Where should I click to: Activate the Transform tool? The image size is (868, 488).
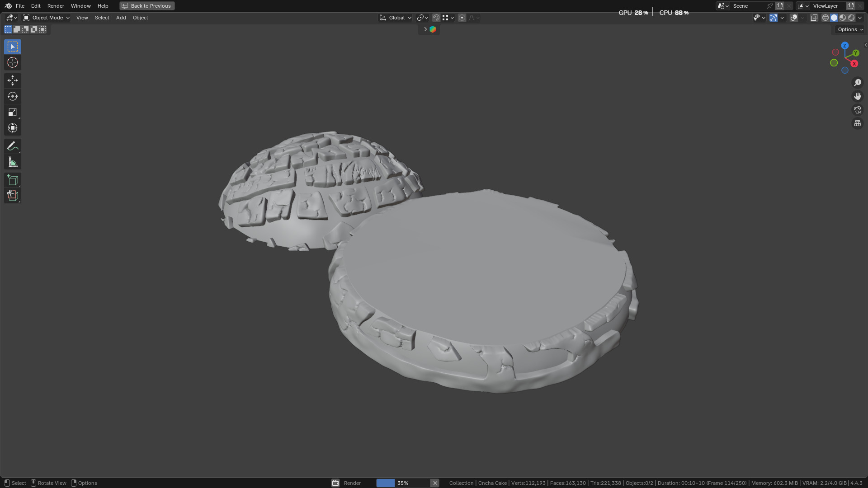tap(13, 128)
